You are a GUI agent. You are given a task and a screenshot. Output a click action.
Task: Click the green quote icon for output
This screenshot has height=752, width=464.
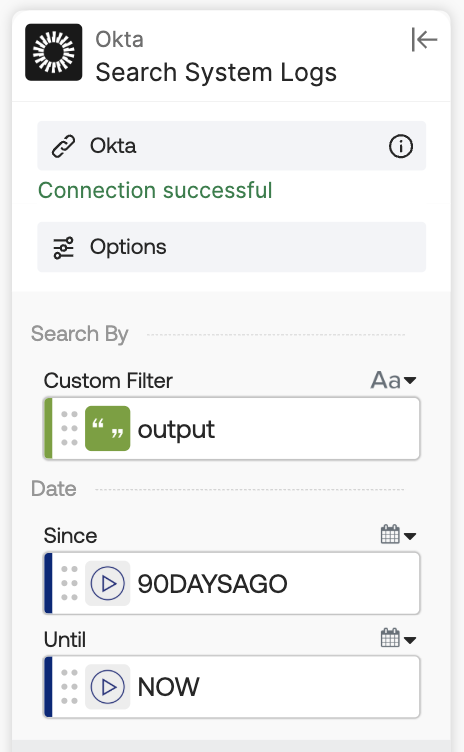click(107, 428)
